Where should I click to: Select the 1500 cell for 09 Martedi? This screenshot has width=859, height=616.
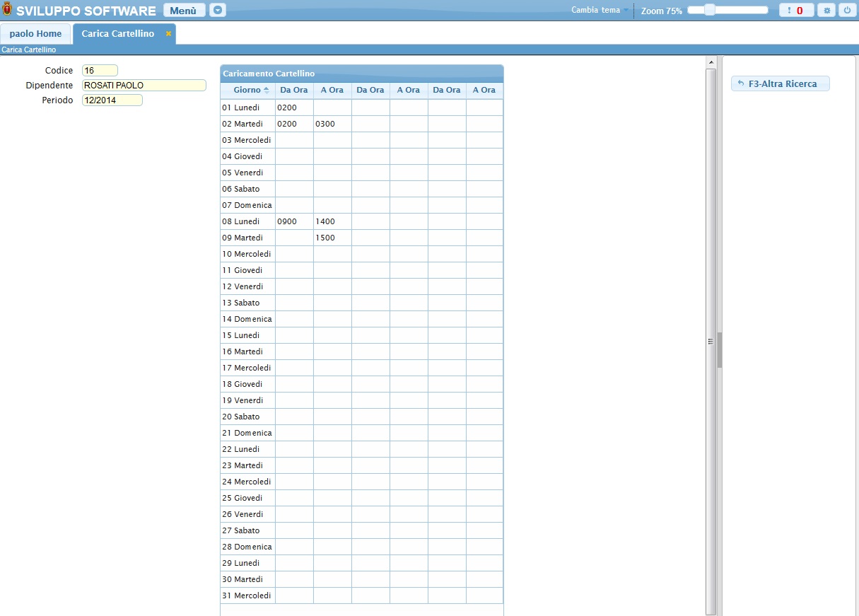click(x=332, y=238)
